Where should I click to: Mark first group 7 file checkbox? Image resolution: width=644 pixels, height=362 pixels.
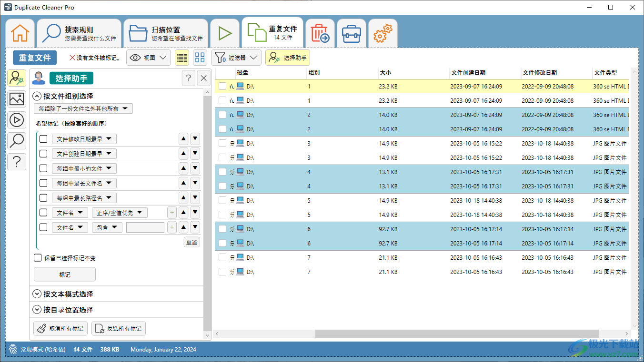click(222, 258)
